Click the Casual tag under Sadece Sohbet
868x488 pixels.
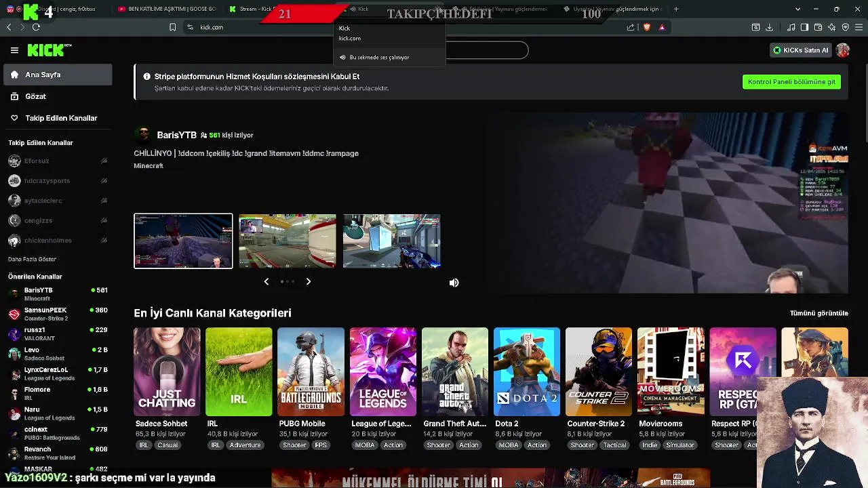[x=167, y=445]
